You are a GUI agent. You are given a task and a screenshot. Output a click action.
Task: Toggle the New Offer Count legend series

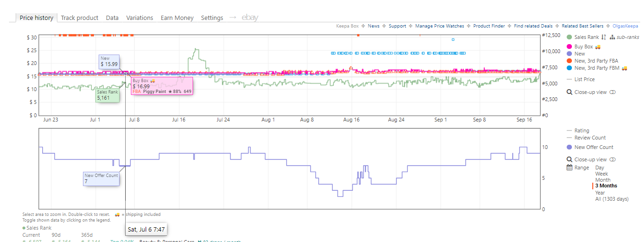click(590, 147)
